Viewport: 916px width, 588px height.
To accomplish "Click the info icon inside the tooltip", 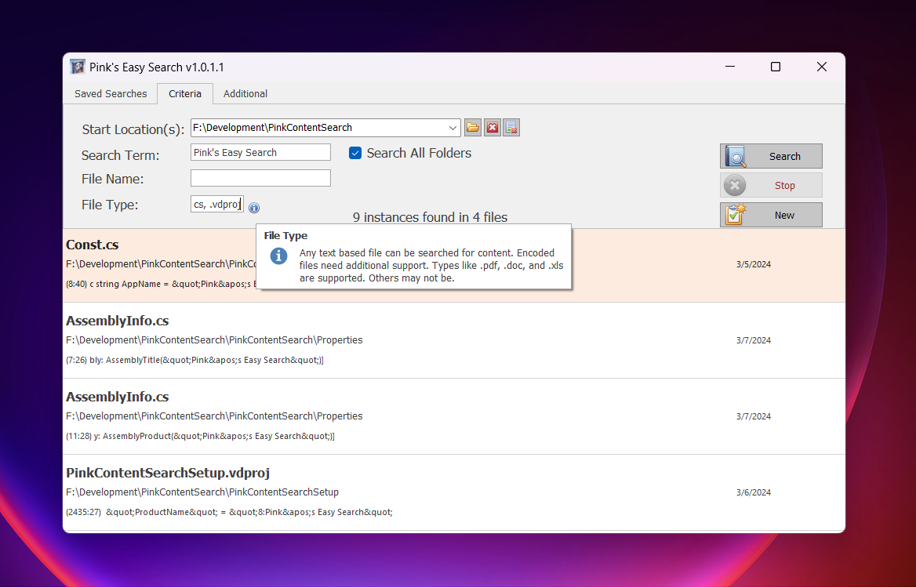I will point(278,256).
